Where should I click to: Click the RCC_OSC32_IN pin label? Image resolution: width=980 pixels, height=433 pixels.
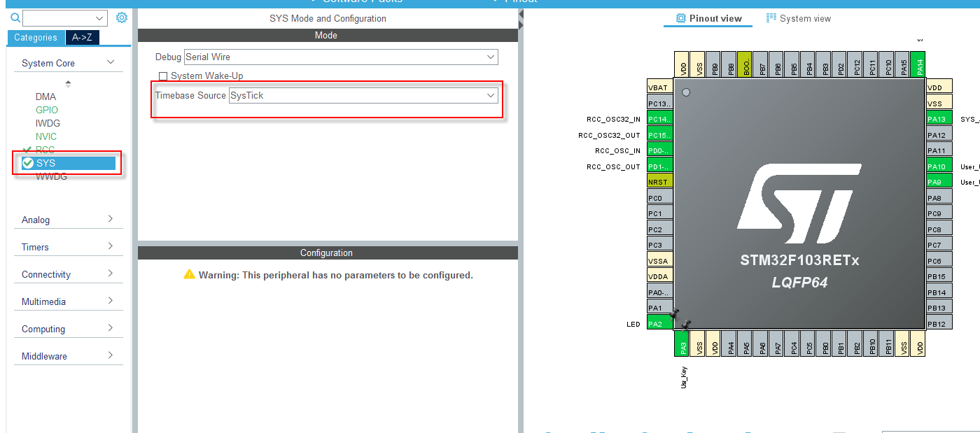[613, 120]
